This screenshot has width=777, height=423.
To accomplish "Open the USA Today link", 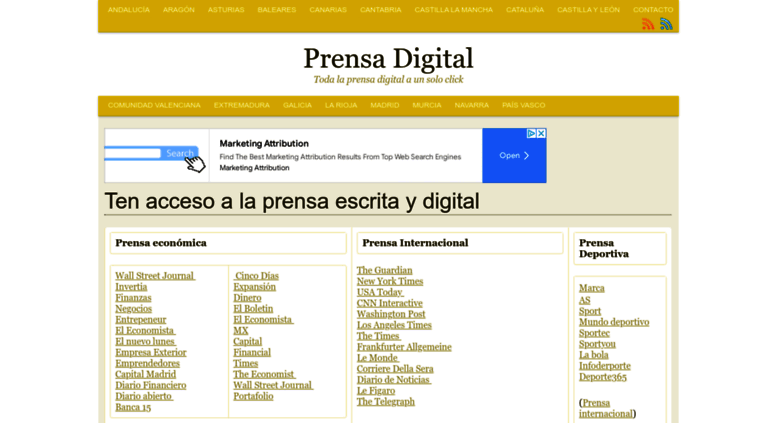I will tap(380, 292).
